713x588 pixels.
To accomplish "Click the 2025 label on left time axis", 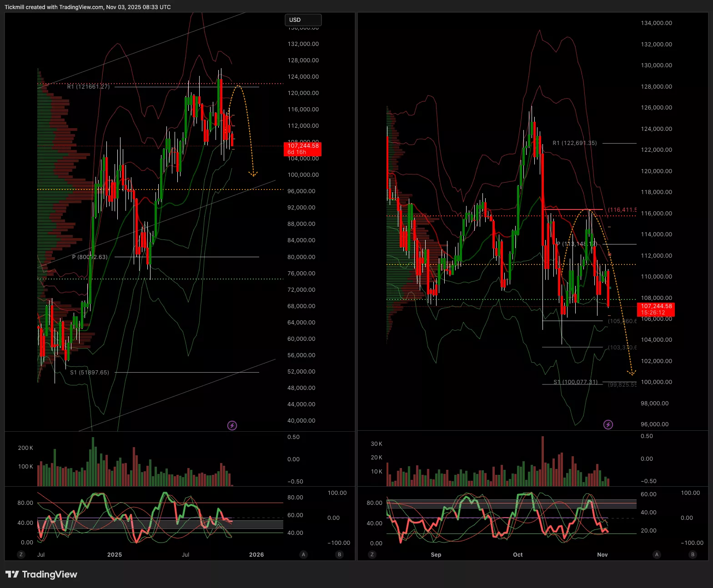I will 115,554.
